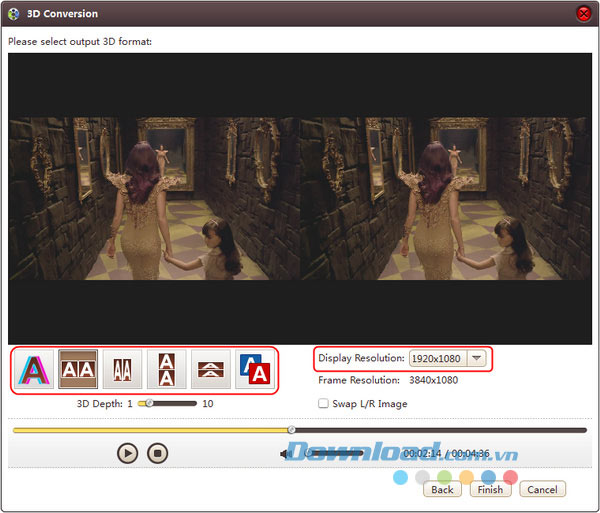This screenshot has height=513, width=600.
Task: Select the anaglyph red/cyan 3D format icon
Action: pyautogui.click(x=34, y=370)
